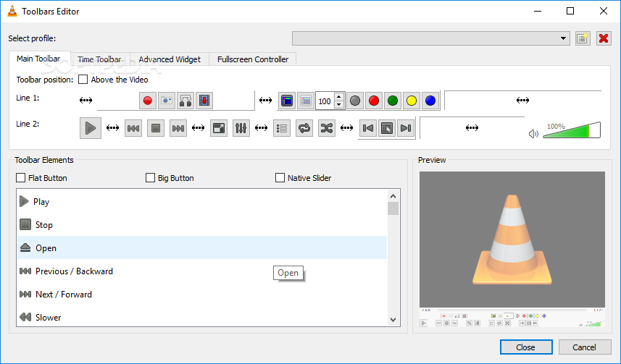Click the spacer before teletext icons in Line 1

265,101
